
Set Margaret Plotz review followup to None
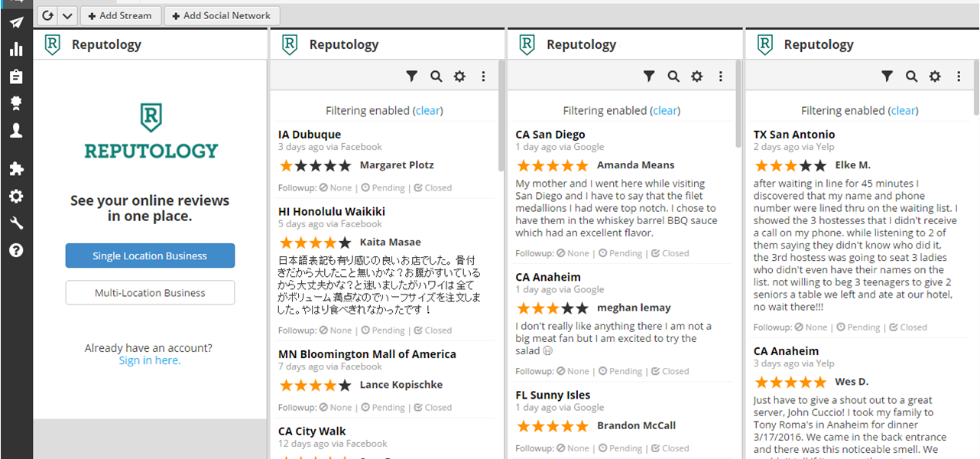(x=336, y=187)
